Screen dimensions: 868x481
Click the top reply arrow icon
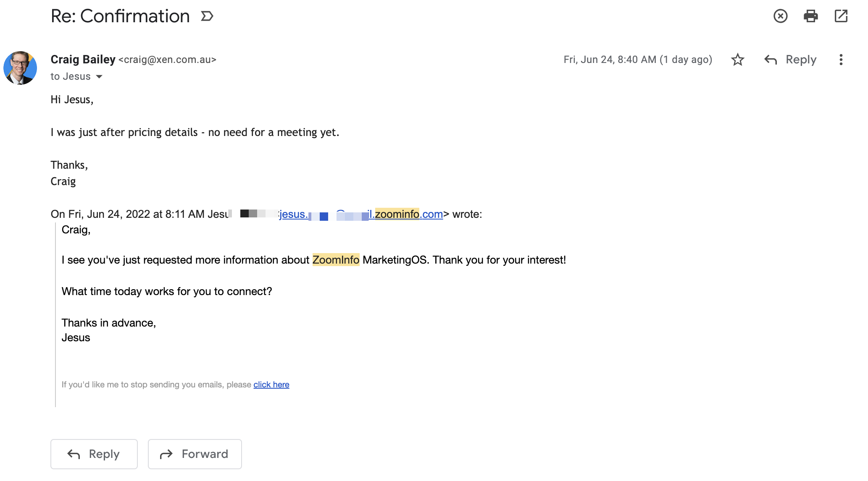point(770,60)
